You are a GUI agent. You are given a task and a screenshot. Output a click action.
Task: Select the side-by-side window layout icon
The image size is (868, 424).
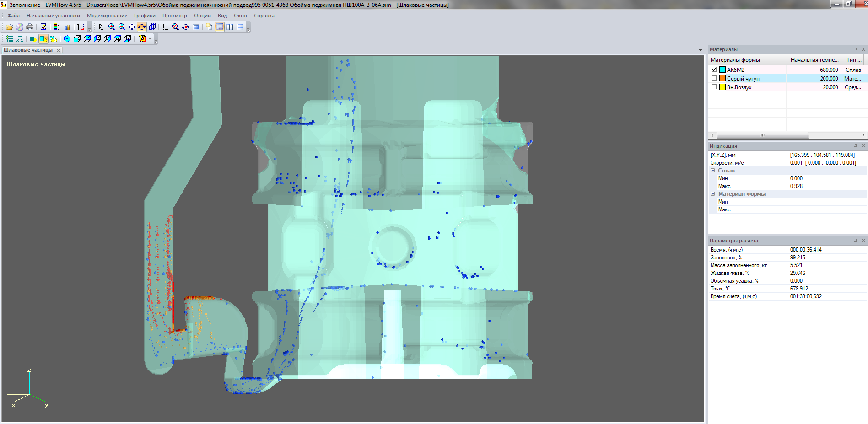pyautogui.click(x=230, y=27)
